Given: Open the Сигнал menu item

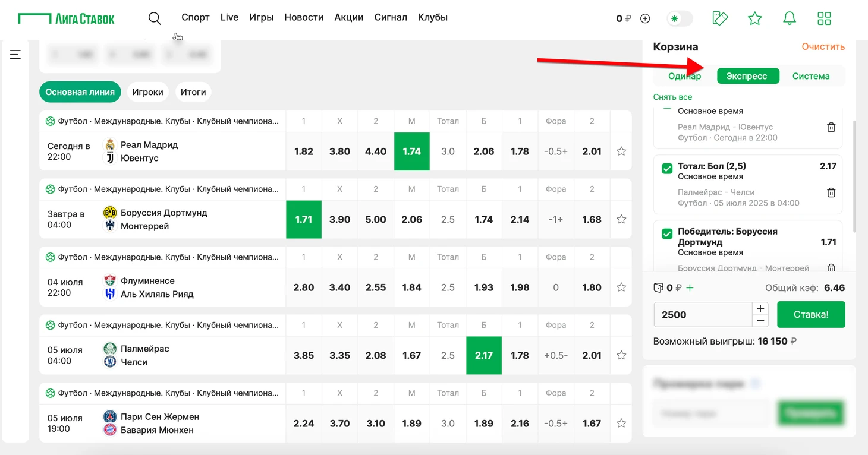Looking at the screenshot, I should pyautogui.click(x=391, y=17).
